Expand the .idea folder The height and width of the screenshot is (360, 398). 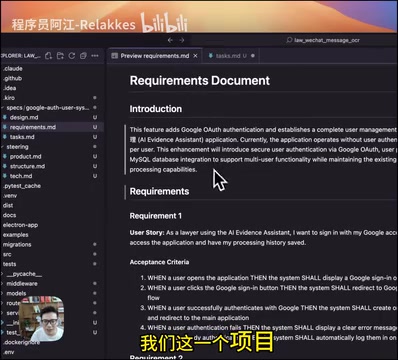[10, 88]
